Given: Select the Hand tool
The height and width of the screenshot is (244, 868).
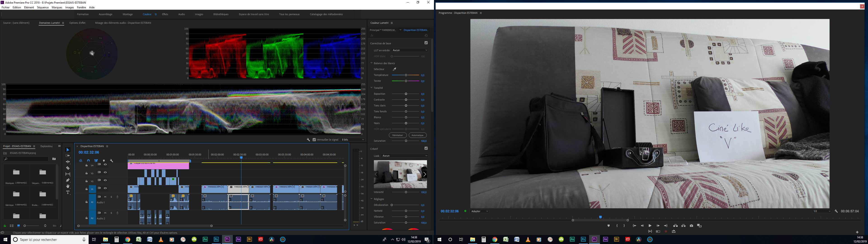Looking at the screenshot, I should [68, 186].
